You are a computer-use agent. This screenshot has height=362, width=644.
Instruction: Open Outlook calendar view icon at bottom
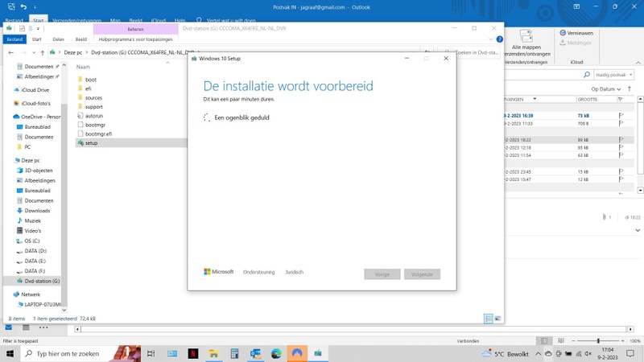click(x=26, y=327)
